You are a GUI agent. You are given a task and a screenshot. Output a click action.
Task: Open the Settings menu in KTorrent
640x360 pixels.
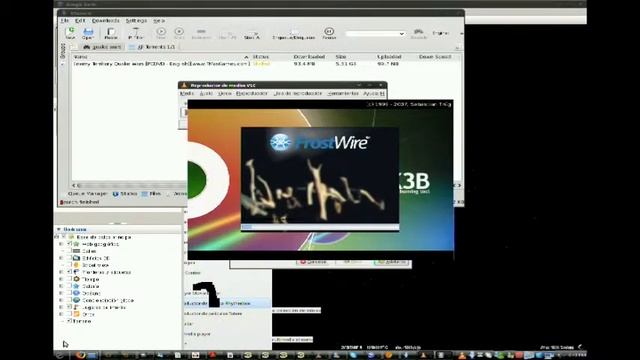tap(136, 20)
